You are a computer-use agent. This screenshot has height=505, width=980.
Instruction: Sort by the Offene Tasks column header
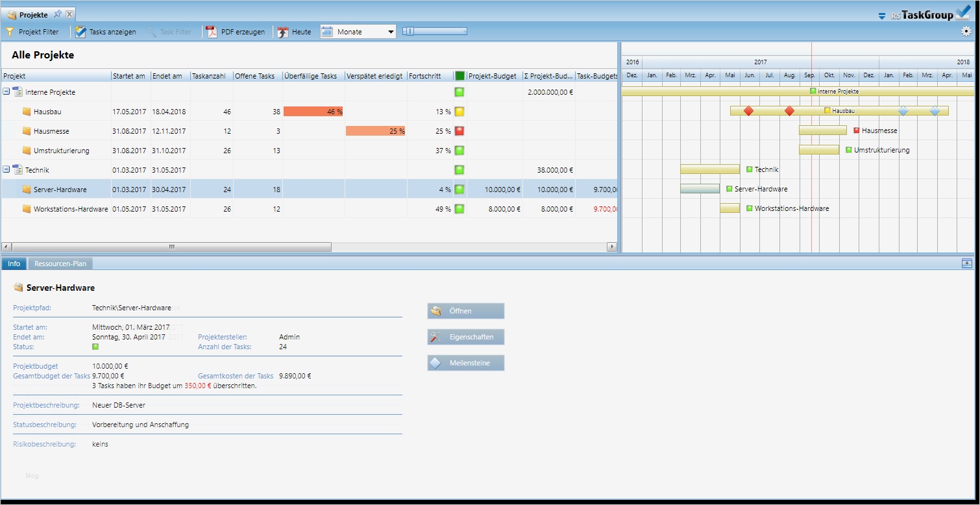coord(258,76)
